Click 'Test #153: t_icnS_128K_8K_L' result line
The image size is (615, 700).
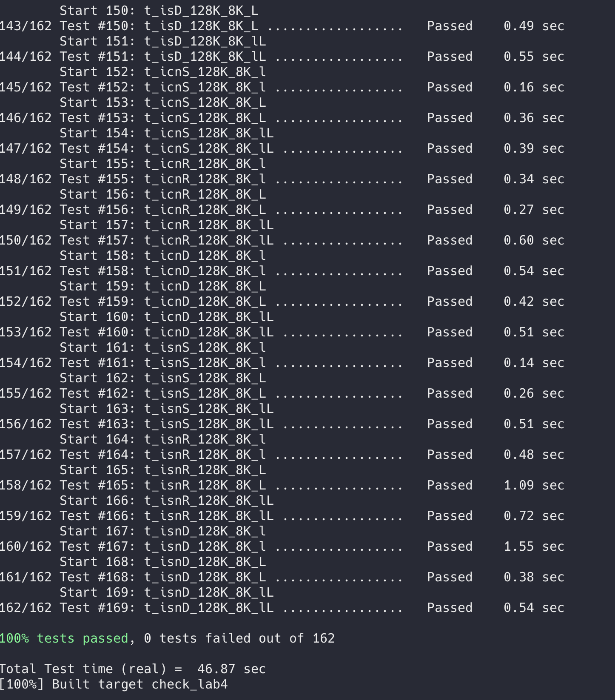click(282, 118)
